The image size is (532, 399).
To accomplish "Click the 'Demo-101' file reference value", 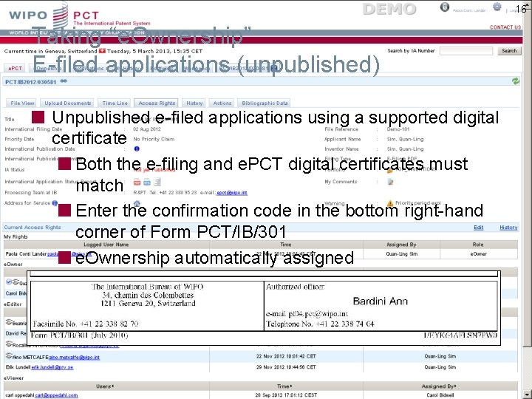I will pyautogui.click(x=398, y=129).
